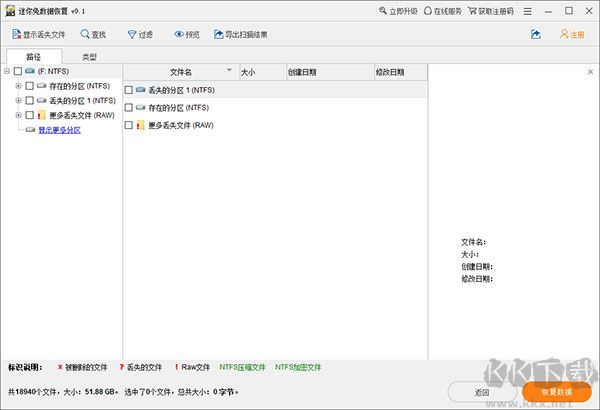
Task: Click the Raw文件 legend entry
Action: (192, 367)
